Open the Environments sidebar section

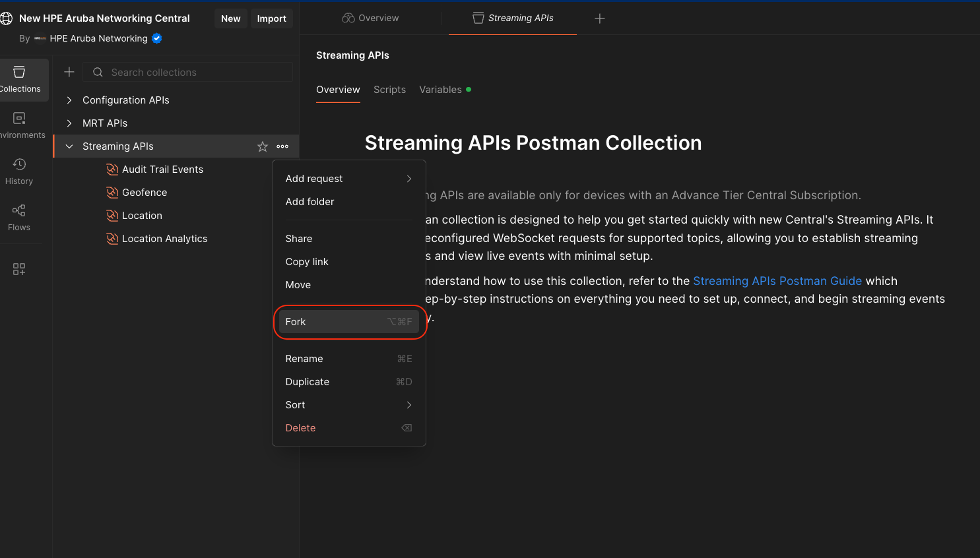coord(21,125)
